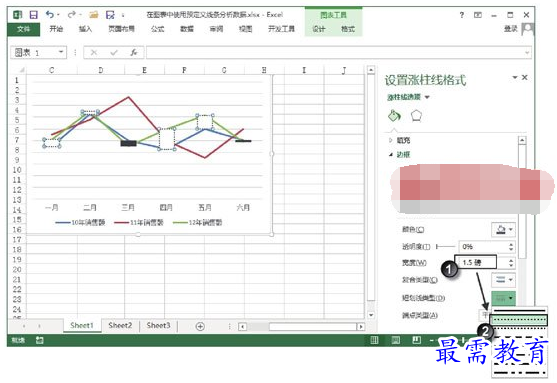The height and width of the screenshot is (383, 557).
Task: Expand the formula bar with chevron
Action: (x=527, y=53)
